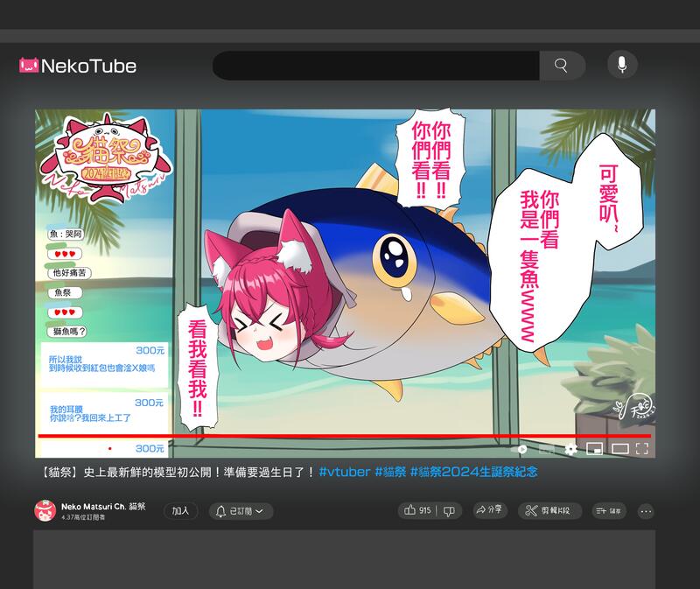Screen dimensions: 700x589
Task: Open the three-dot more actions menu
Action: coord(646,511)
